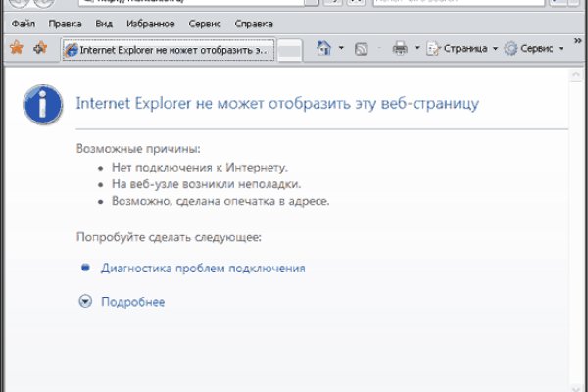Select the 'Internet Explorer не может отобразить' tab

click(169, 49)
